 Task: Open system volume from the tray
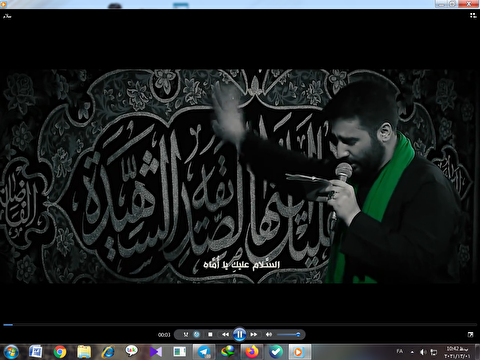click(423, 352)
